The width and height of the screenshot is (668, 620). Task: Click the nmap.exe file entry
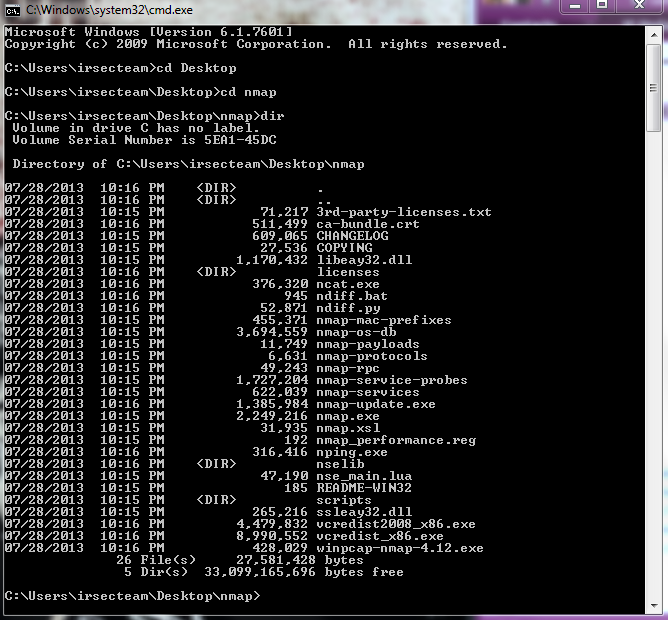(347, 416)
